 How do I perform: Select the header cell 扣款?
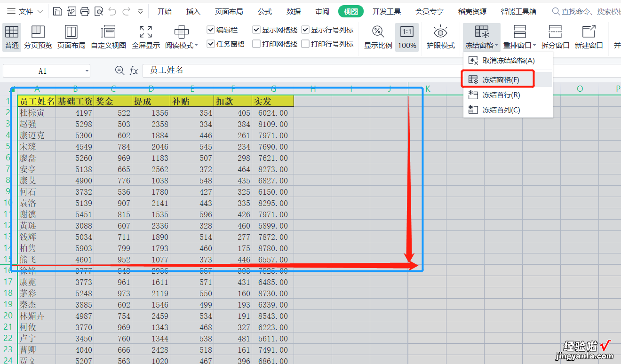[x=233, y=101]
